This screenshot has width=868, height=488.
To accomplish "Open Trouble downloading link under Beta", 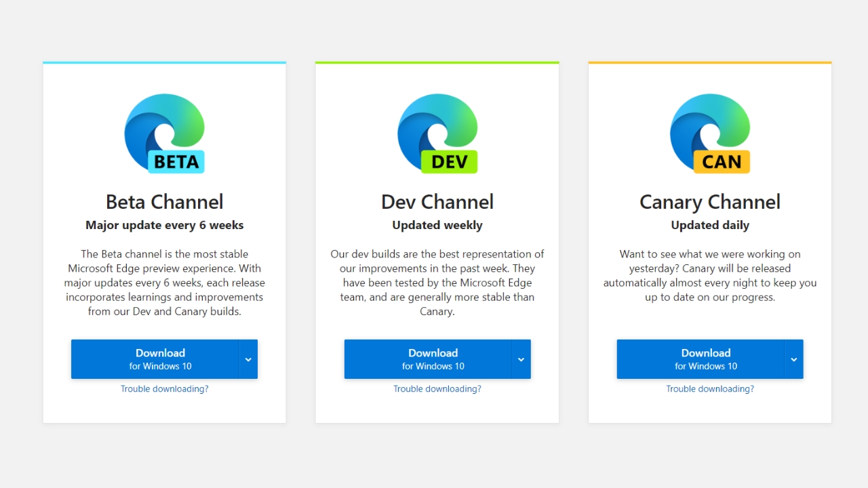I will click(x=165, y=389).
